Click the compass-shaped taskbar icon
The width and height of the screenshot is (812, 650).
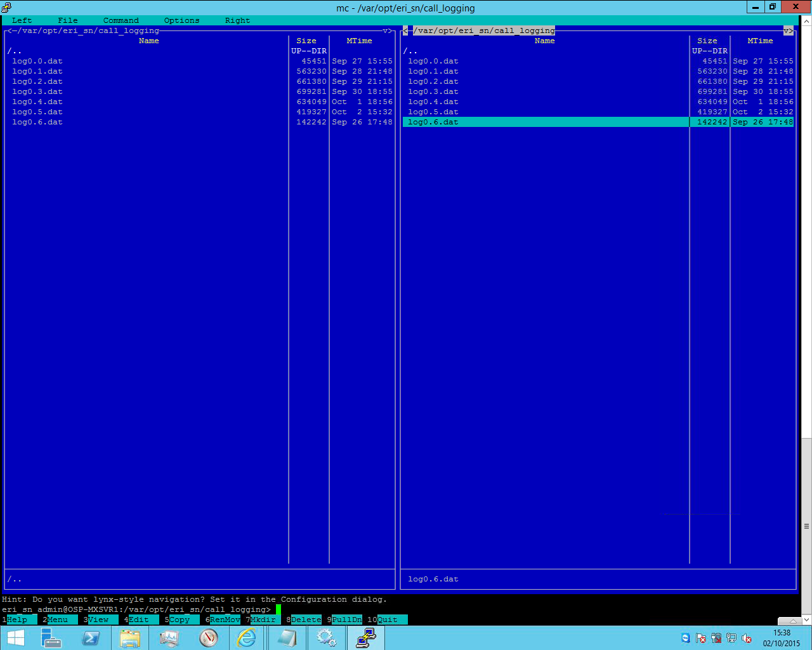coord(209,638)
